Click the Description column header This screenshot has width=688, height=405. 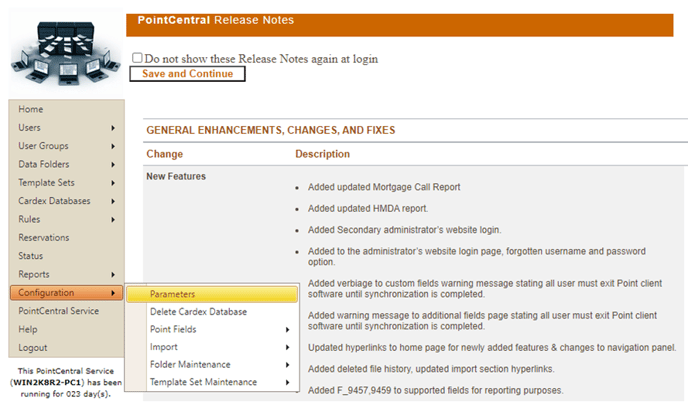click(322, 154)
